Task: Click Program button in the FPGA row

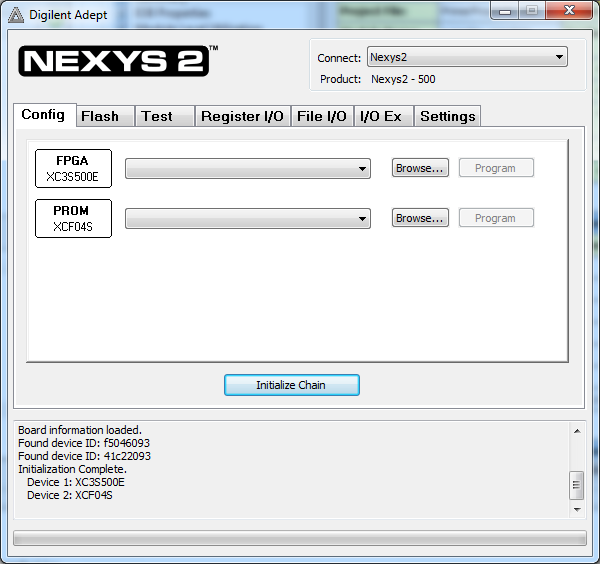Action: click(x=496, y=168)
